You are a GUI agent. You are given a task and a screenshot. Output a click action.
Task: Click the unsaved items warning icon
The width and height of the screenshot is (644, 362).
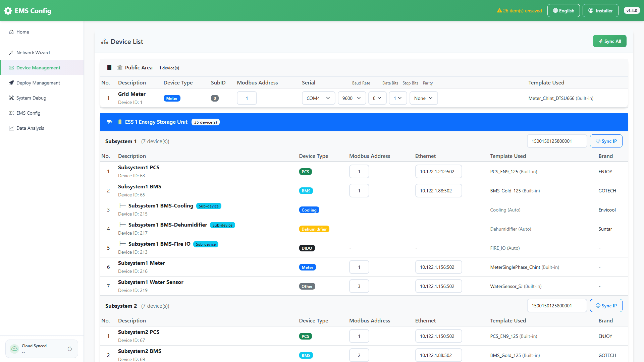tap(499, 11)
